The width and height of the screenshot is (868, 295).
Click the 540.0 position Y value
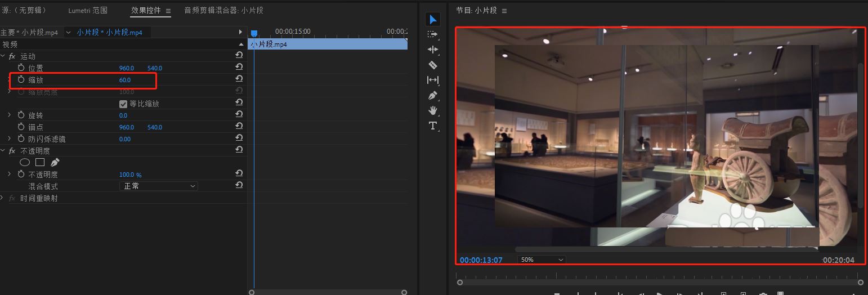click(155, 68)
